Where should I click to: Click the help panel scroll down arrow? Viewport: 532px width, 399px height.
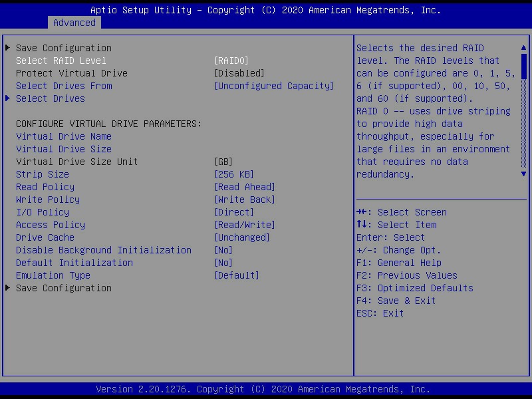[x=523, y=174]
